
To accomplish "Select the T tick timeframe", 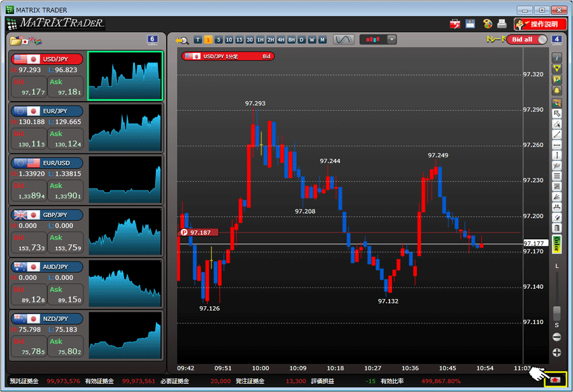I will click(198, 40).
